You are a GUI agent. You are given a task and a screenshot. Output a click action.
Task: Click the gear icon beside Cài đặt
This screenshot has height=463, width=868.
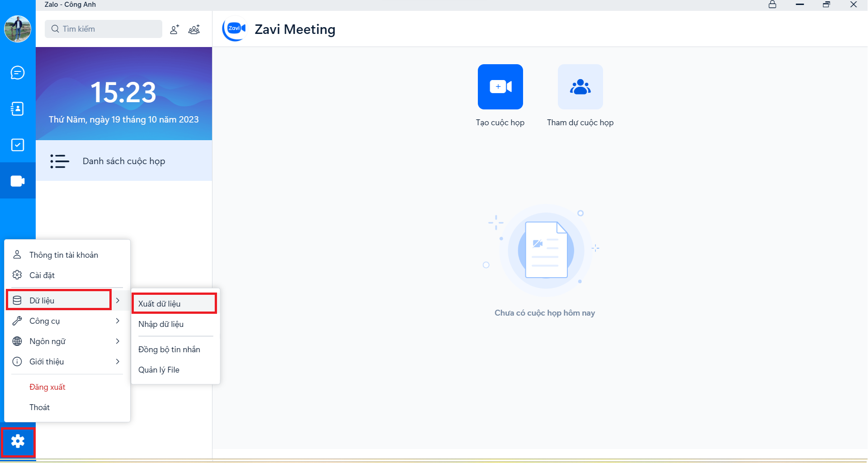17,275
